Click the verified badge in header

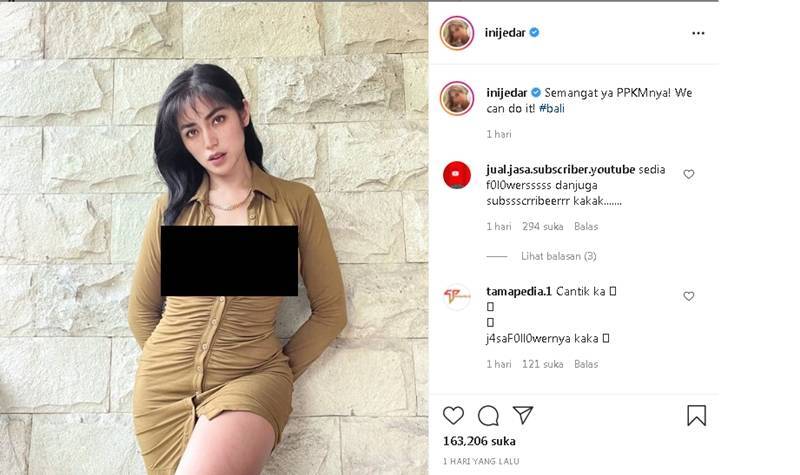[x=534, y=33]
